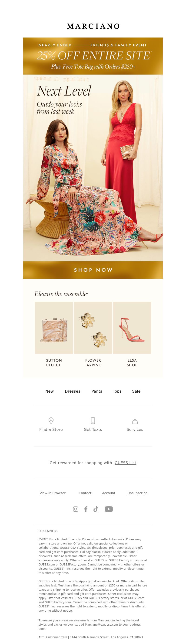Open the Facebook social icon
The image size is (186, 644).
(x=86, y=509)
